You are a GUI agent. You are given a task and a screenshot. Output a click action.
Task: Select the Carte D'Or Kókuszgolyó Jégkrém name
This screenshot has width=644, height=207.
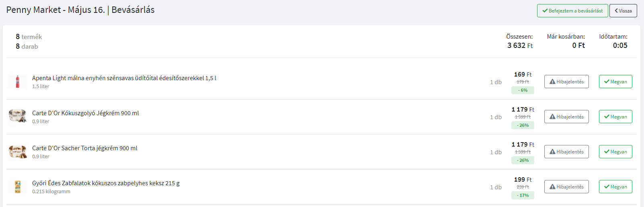[x=86, y=113]
